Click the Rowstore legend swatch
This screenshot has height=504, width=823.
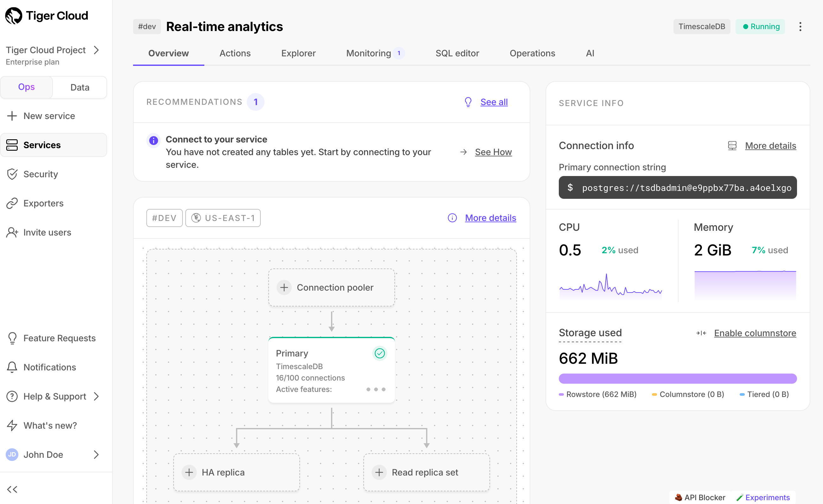point(561,394)
